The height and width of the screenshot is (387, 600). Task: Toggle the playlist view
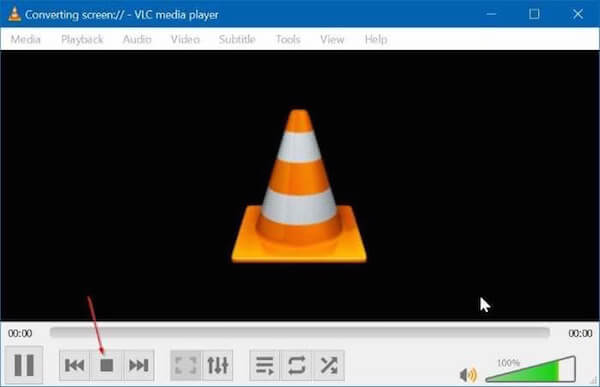pyautogui.click(x=265, y=365)
